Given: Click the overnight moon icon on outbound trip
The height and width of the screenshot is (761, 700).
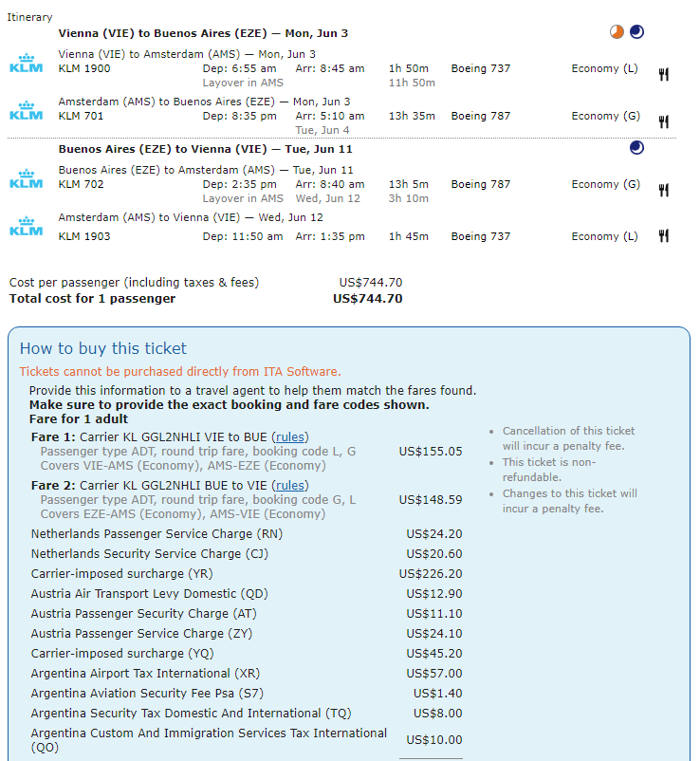Looking at the screenshot, I should 636,32.
